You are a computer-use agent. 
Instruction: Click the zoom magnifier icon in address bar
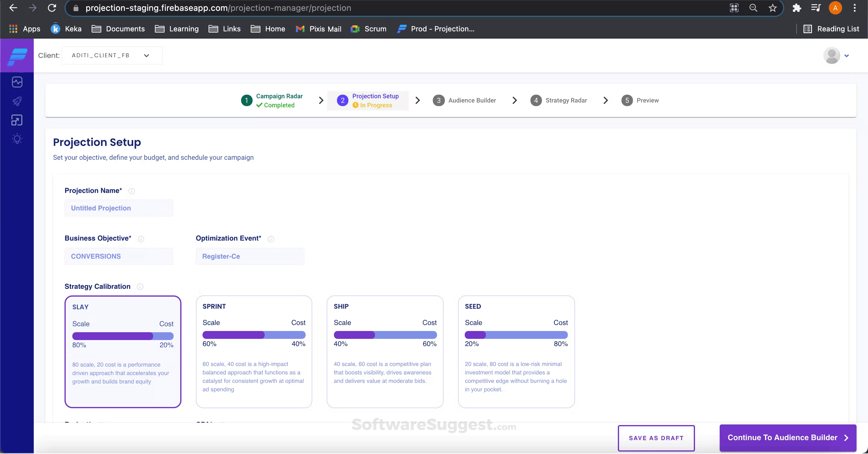click(753, 8)
